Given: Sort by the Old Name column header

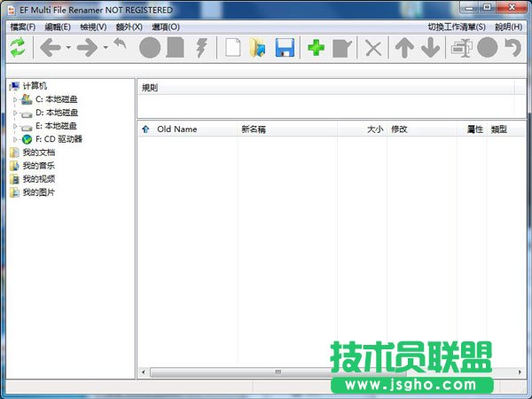Looking at the screenshot, I should (x=176, y=129).
